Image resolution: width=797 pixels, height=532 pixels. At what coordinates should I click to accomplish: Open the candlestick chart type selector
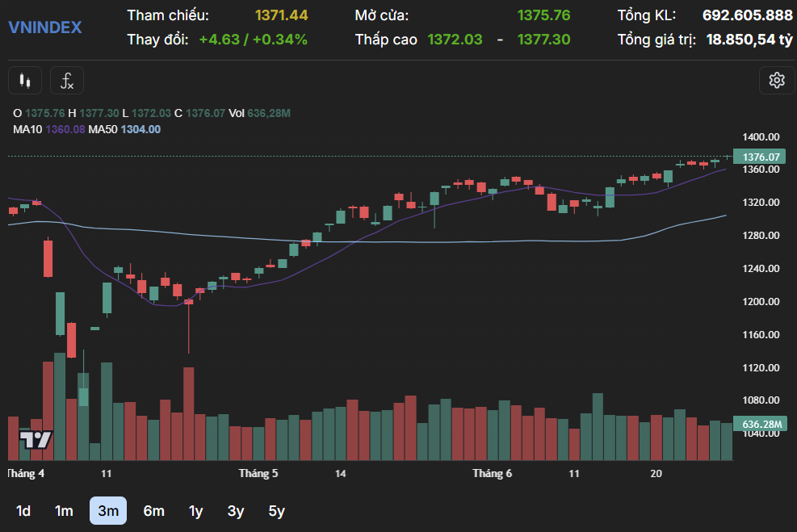(25, 80)
